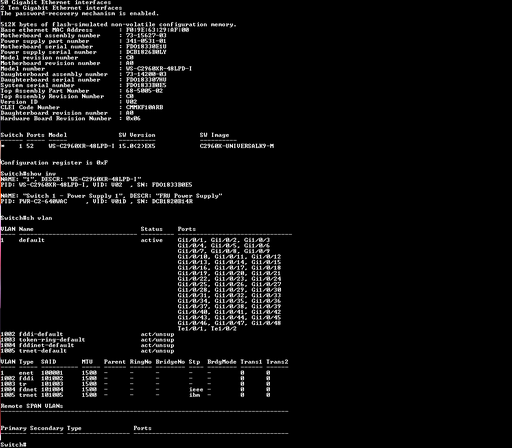Click the default VLAN name
The width and height of the screenshot is (512, 448).
coord(32,240)
